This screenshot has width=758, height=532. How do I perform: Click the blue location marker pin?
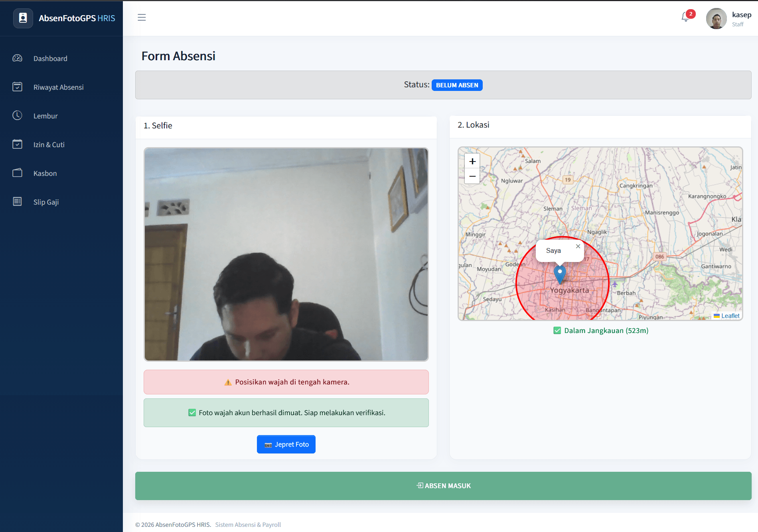560,275
